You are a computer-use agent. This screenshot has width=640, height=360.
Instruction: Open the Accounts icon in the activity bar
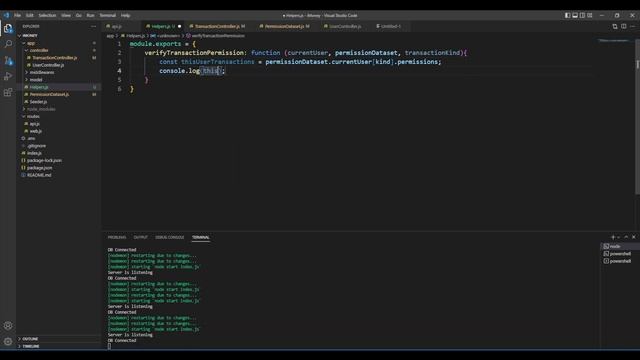tap(8, 326)
